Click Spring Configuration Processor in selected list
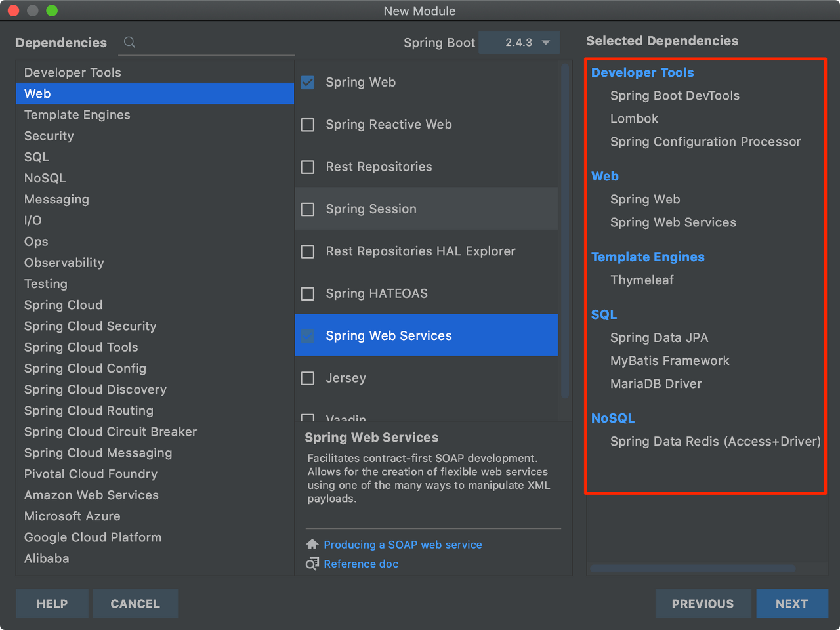 (x=705, y=142)
